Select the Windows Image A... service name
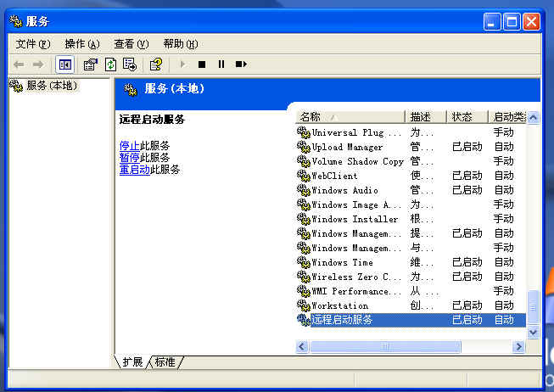Screen dimensions: 554x392 coord(356,204)
